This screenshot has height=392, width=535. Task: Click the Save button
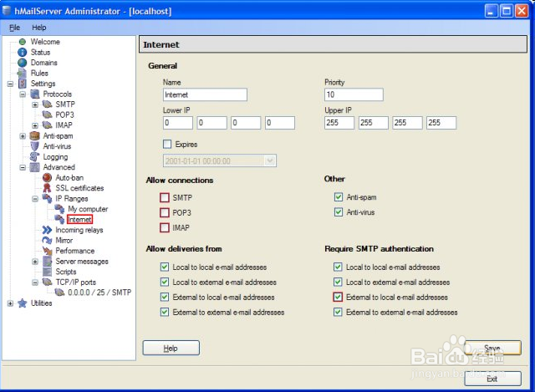click(x=492, y=348)
